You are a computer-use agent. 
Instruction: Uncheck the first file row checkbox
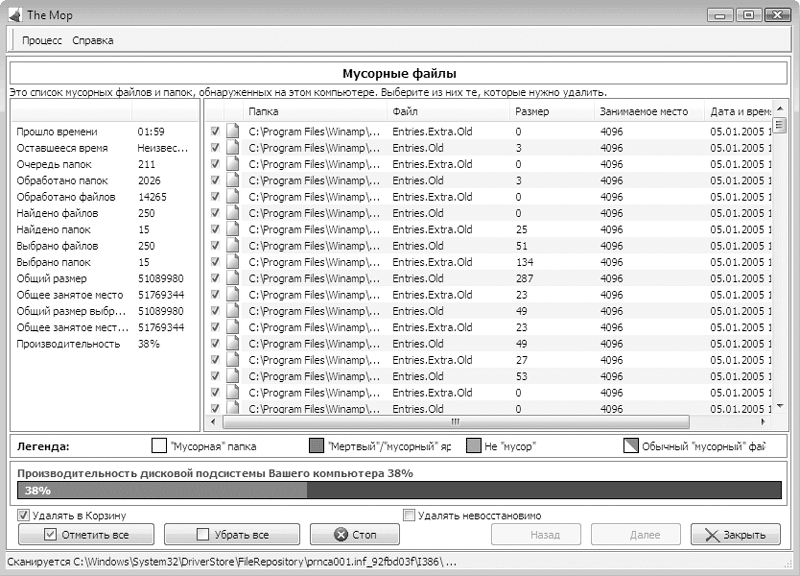pyautogui.click(x=215, y=131)
